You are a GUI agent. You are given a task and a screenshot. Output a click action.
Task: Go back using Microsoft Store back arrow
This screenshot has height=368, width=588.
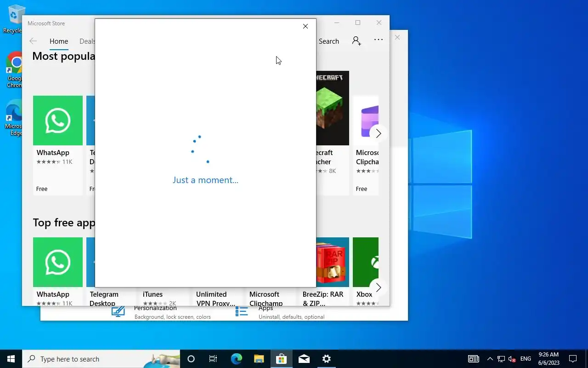pos(33,41)
